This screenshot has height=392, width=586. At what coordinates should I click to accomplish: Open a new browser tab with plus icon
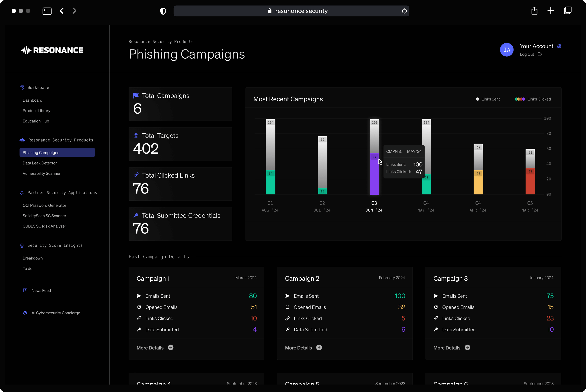point(551,10)
